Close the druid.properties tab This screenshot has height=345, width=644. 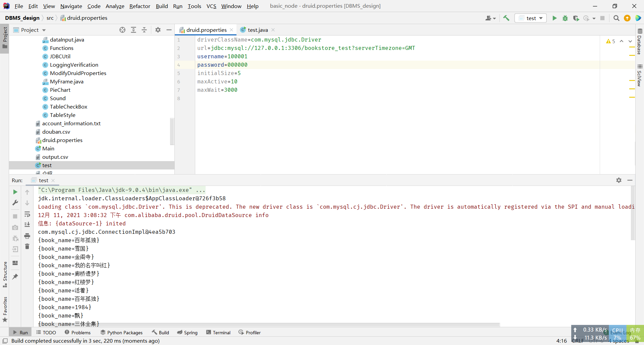coord(231,30)
